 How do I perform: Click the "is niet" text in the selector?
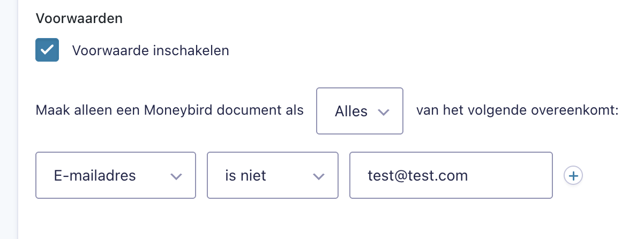pyautogui.click(x=245, y=176)
